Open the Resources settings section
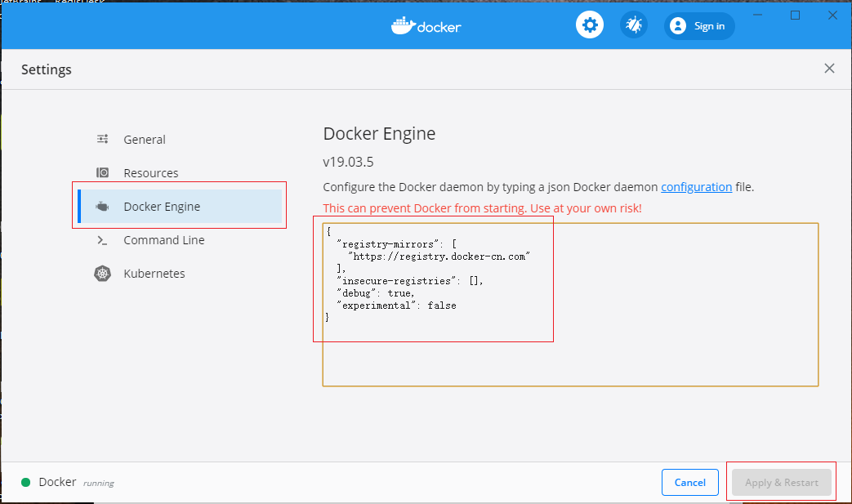 coord(150,173)
